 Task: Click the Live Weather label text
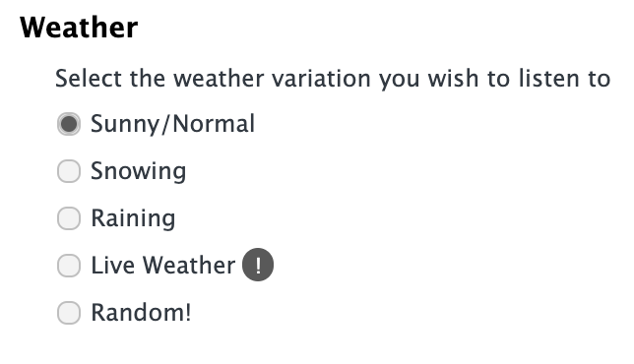point(163,266)
